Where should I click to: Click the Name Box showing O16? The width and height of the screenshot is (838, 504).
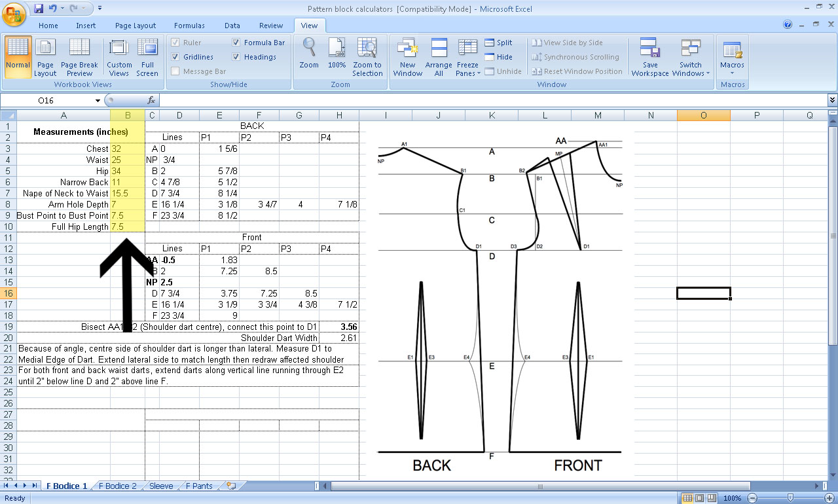(46, 101)
